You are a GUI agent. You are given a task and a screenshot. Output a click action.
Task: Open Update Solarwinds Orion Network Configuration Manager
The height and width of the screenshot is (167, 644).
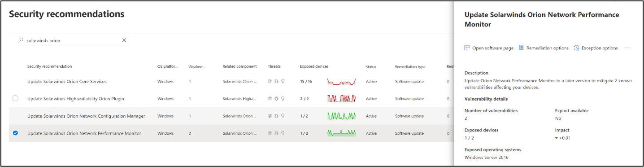(x=86, y=116)
